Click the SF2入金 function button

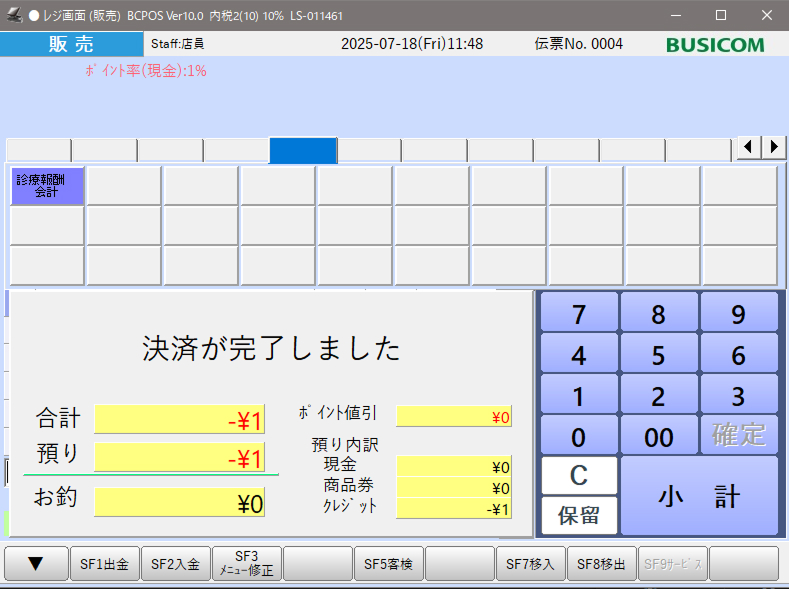176,564
